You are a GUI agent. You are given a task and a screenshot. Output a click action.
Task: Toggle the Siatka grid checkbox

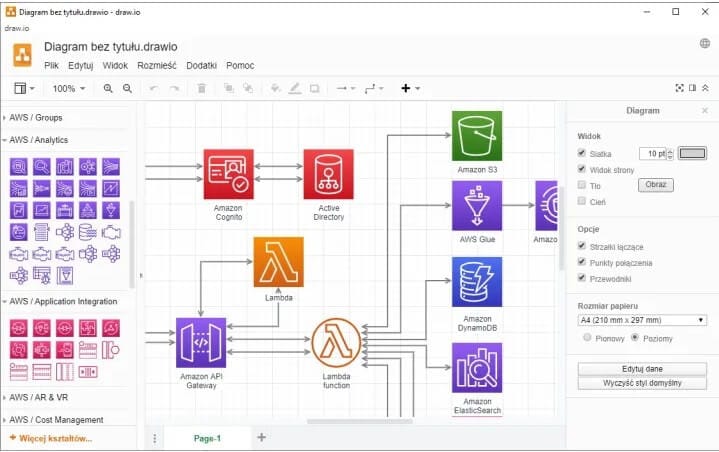coord(582,153)
